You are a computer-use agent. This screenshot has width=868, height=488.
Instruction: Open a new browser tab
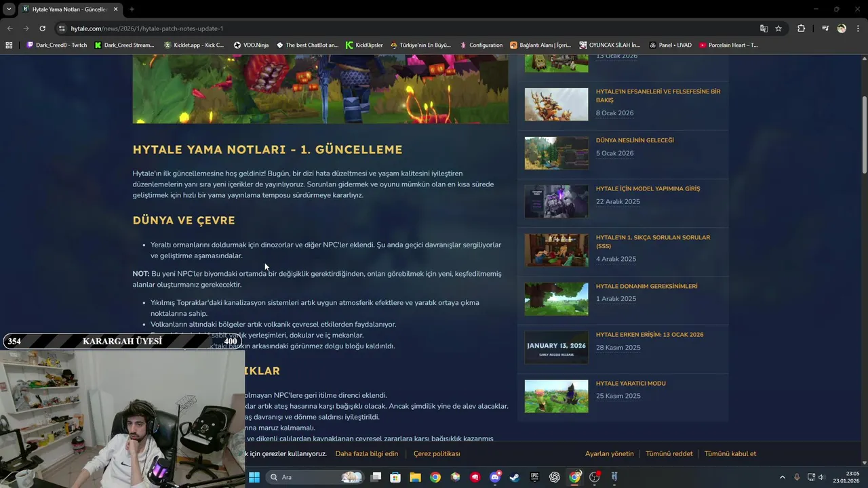132,9
